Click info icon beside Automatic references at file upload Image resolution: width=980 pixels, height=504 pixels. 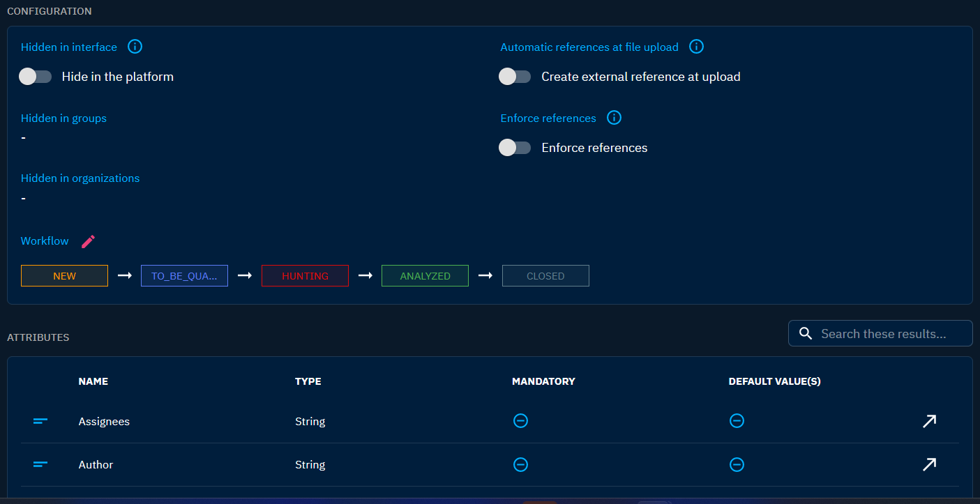tap(696, 47)
